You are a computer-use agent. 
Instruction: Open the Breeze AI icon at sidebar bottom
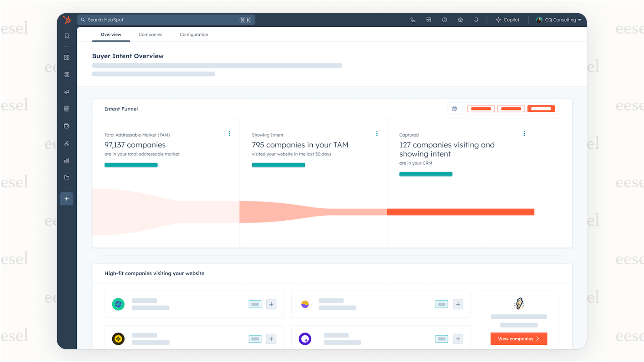(67, 199)
